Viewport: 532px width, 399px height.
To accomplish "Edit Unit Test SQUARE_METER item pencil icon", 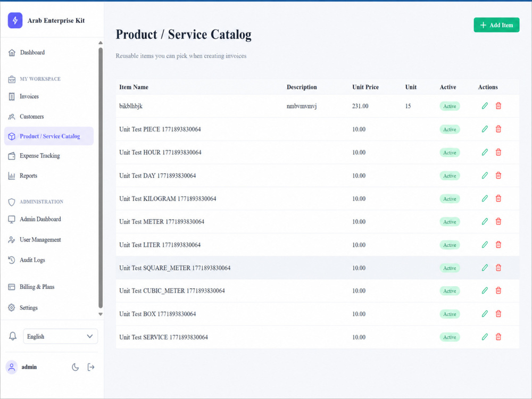I will 485,268.
